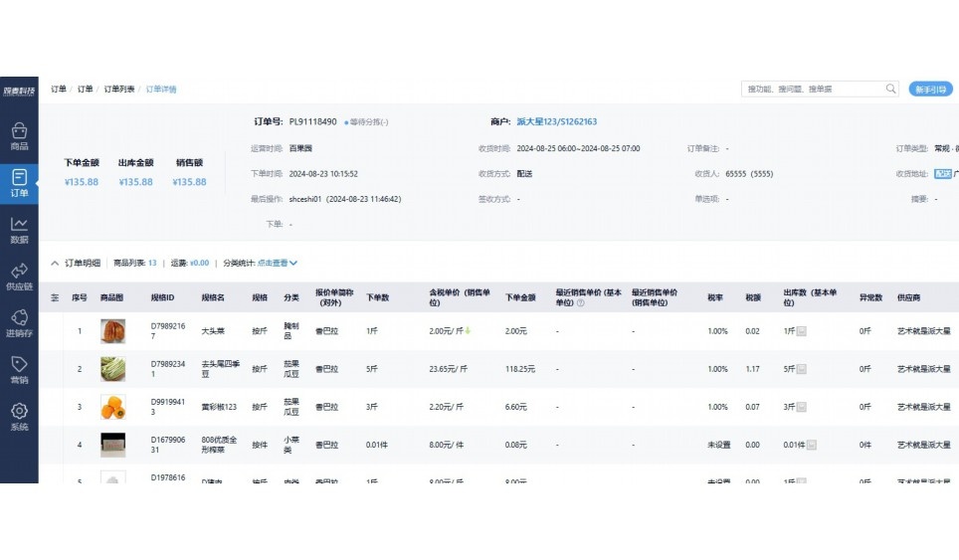The image size is (959, 560).
Task: Click the 新手引导 button
Action: pos(930,89)
